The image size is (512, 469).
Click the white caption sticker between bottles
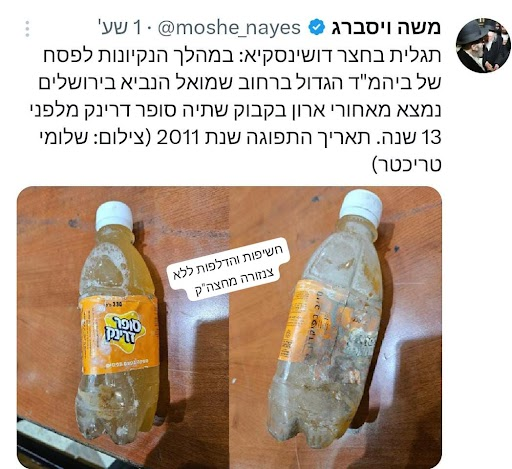coord(226,270)
